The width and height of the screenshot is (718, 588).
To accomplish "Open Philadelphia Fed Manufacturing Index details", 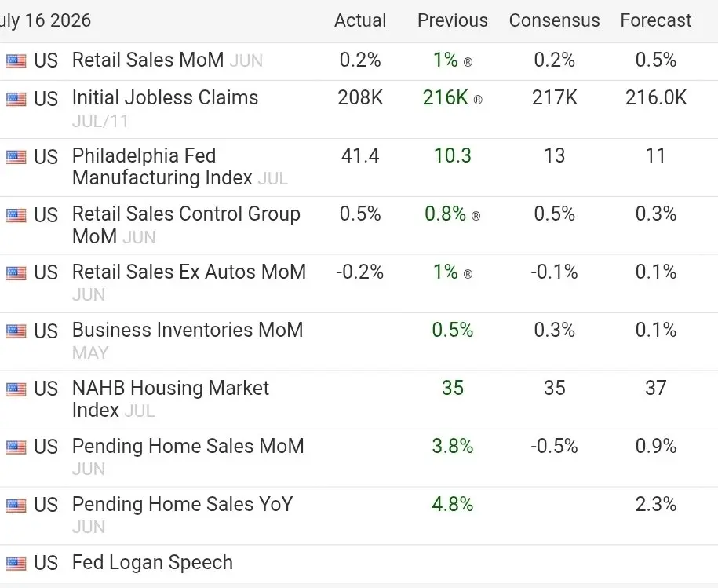I will [162, 166].
